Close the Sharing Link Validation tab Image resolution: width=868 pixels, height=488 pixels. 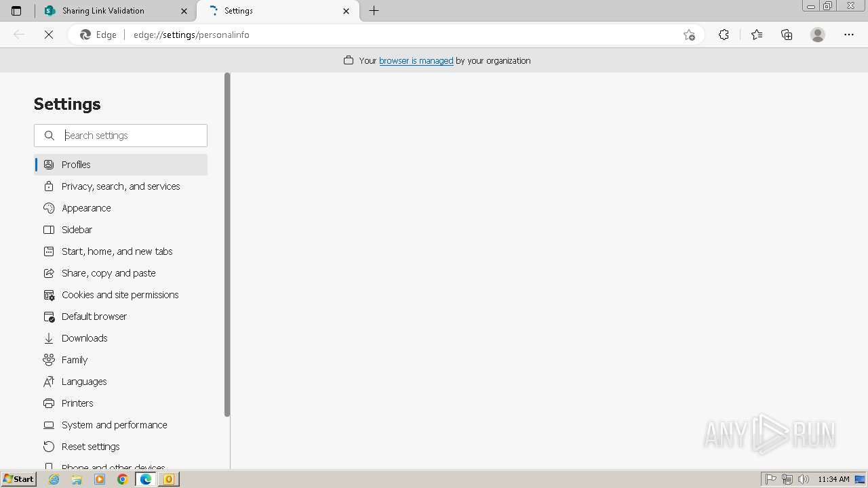pyautogui.click(x=184, y=11)
